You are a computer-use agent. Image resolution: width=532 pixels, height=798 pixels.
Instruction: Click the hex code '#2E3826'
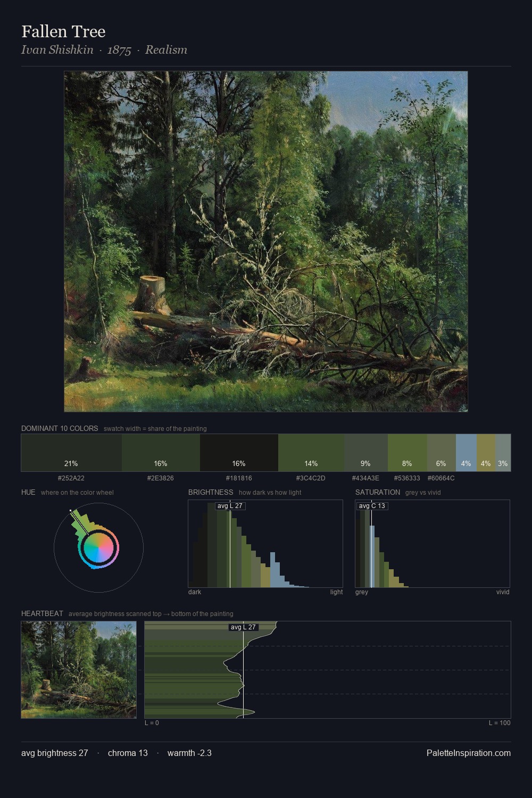pyautogui.click(x=161, y=478)
